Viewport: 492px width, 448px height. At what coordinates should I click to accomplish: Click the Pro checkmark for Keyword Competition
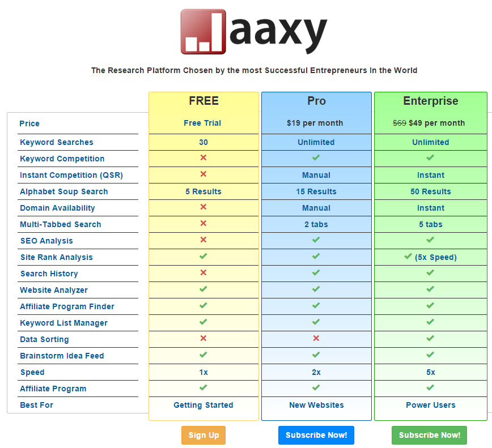coord(316,157)
